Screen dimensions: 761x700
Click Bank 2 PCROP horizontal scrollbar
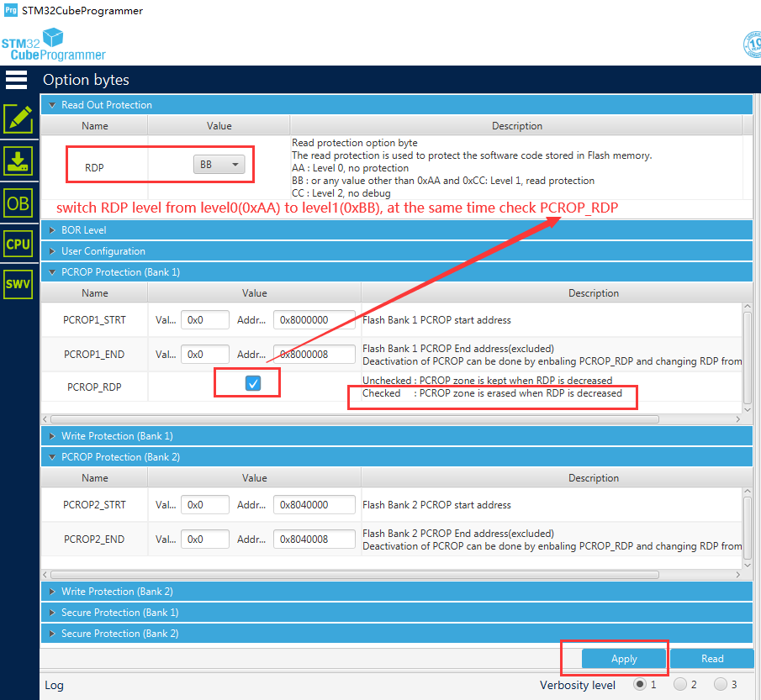click(355, 575)
